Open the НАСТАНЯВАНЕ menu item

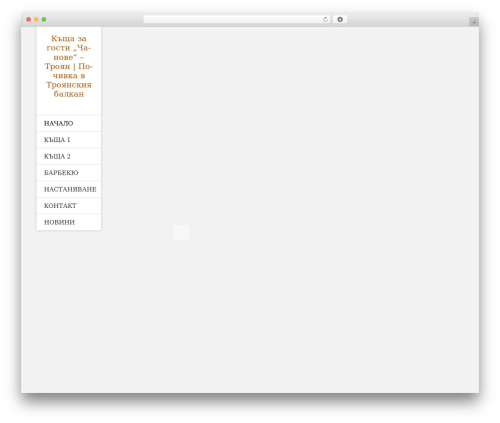69,189
